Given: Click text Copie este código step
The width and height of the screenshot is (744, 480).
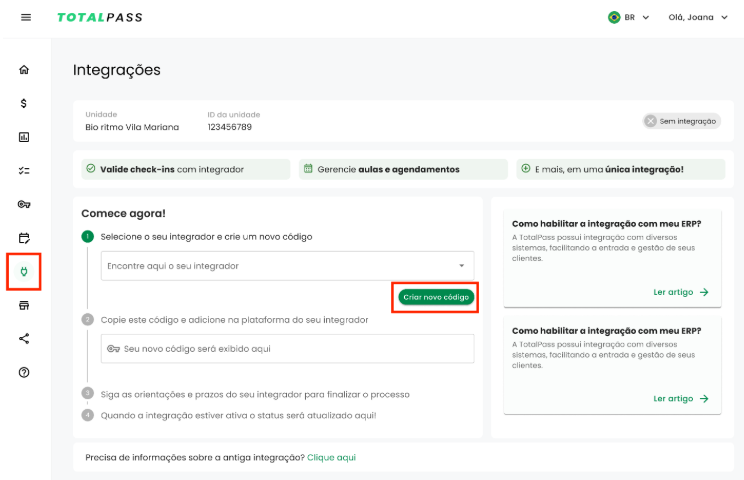Looking at the screenshot, I should pos(234,320).
